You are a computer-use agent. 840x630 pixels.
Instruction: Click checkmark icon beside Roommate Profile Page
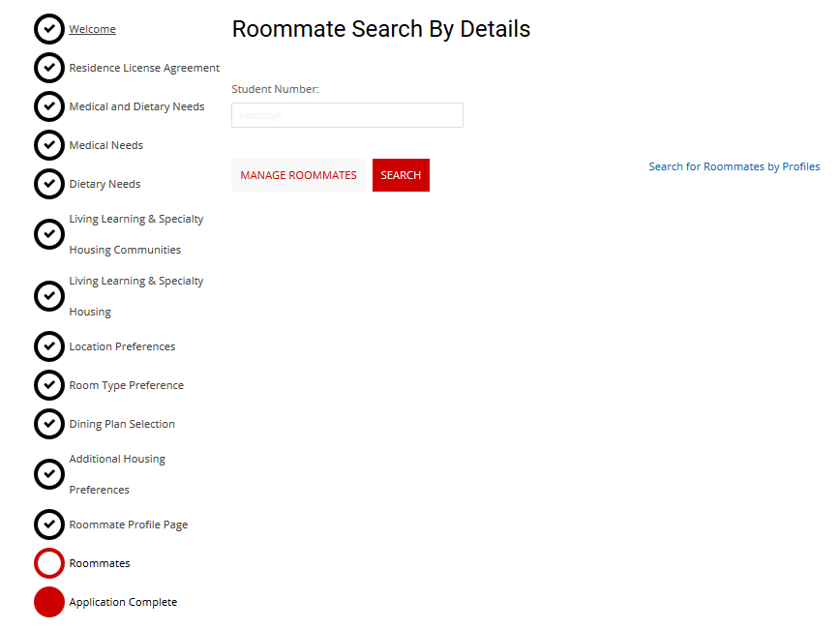coord(49,525)
